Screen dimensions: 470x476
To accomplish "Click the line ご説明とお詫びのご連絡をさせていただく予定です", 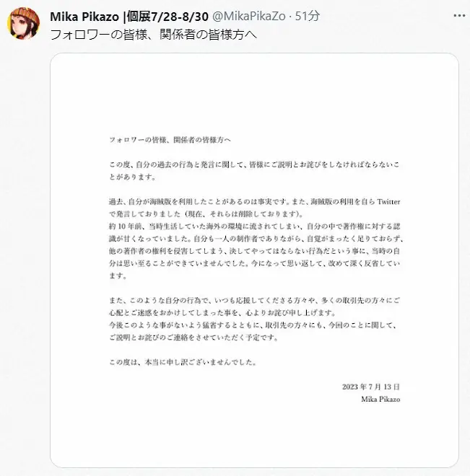I will (x=193, y=338).
